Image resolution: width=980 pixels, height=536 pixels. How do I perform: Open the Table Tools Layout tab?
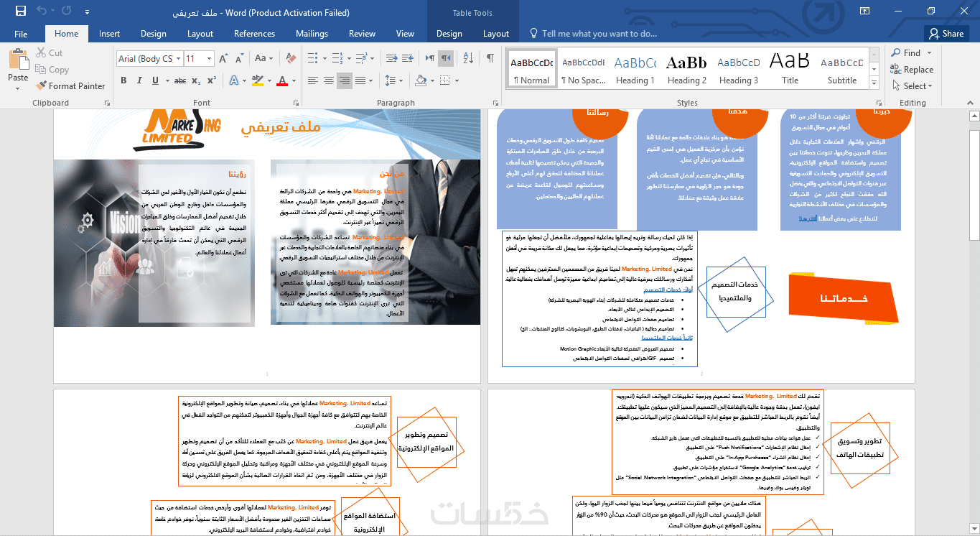pyautogui.click(x=495, y=34)
